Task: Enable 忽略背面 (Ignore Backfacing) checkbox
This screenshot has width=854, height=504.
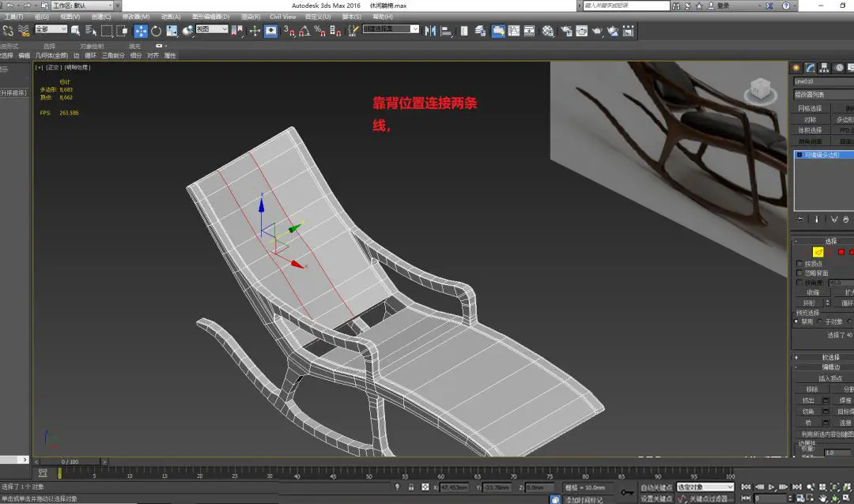Action: tap(799, 273)
